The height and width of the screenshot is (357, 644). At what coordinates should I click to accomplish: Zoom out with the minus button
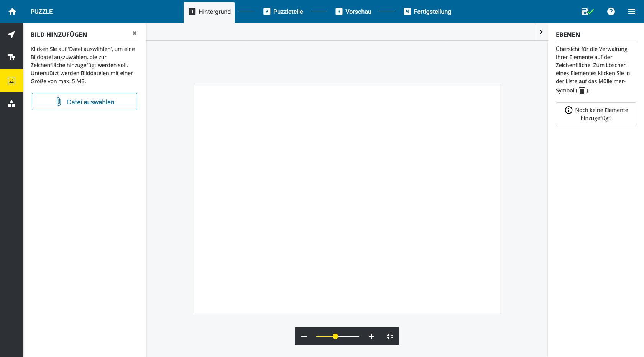tap(304, 336)
